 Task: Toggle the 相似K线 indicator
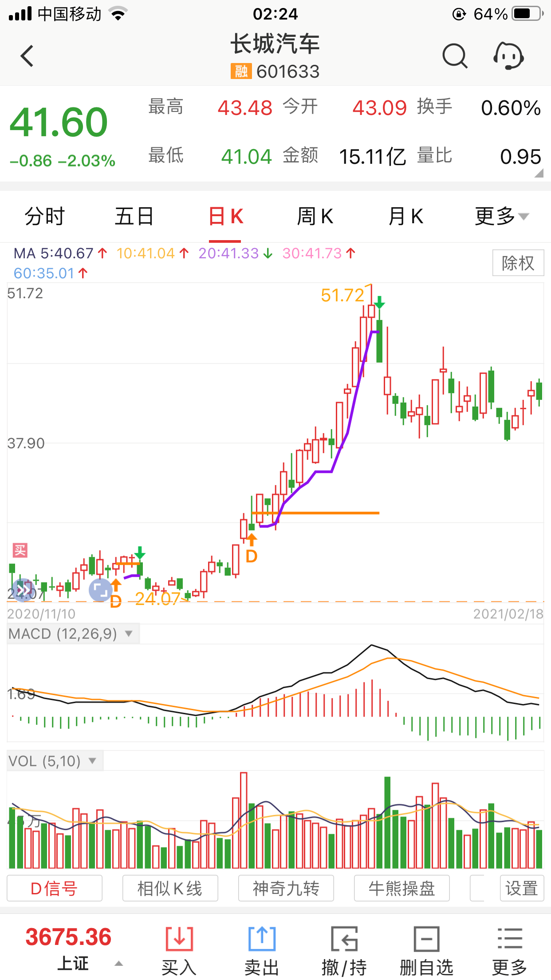coord(170,889)
